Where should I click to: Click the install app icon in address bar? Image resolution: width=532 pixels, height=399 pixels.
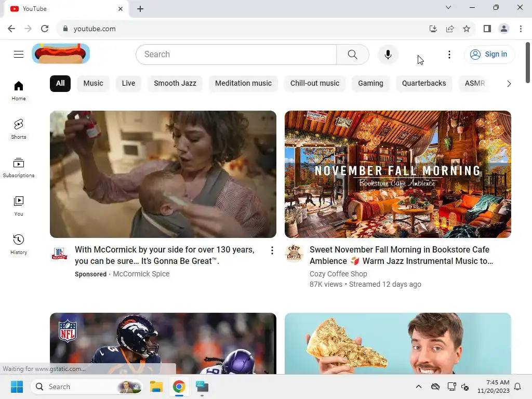point(433,29)
